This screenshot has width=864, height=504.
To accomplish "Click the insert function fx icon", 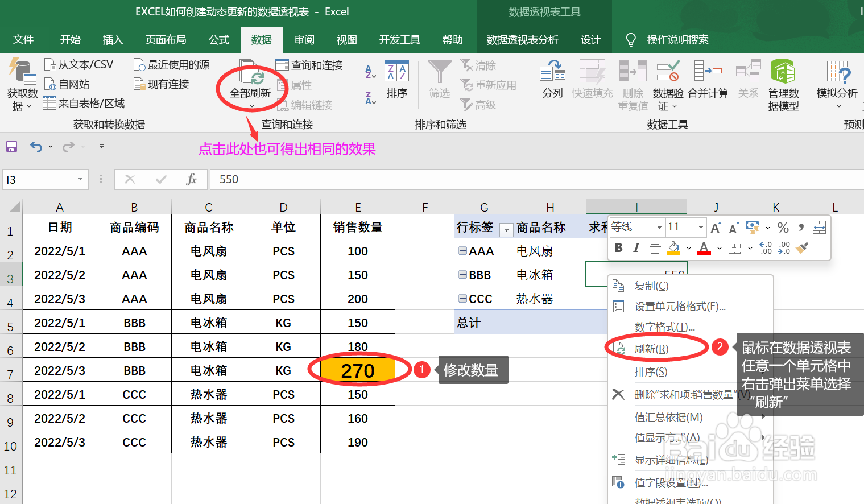I will tap(192, 179).
